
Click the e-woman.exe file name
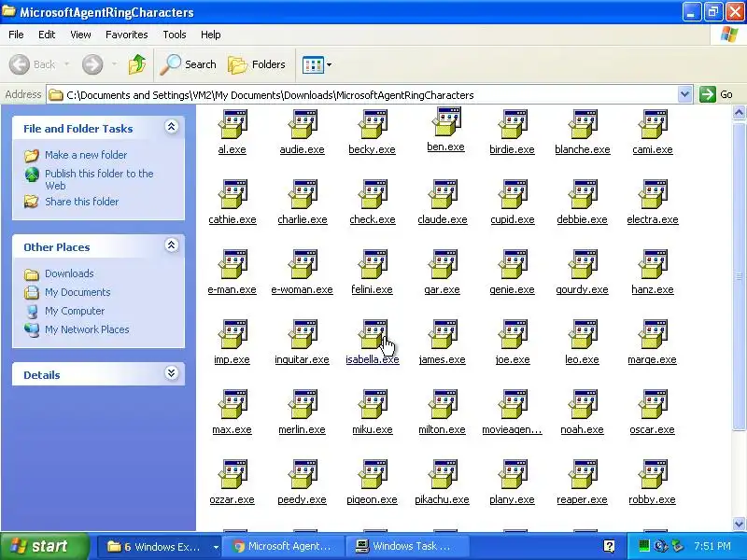pos(302,289)
